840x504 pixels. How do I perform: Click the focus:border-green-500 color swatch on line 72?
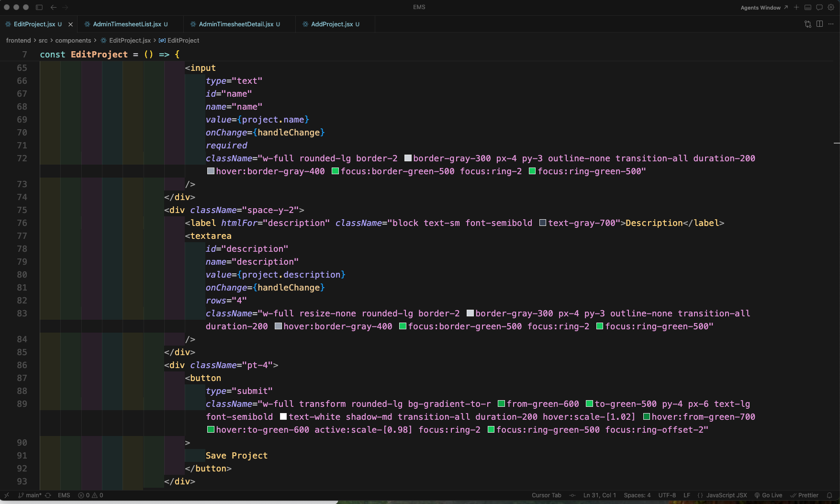(x=336, y=171)
